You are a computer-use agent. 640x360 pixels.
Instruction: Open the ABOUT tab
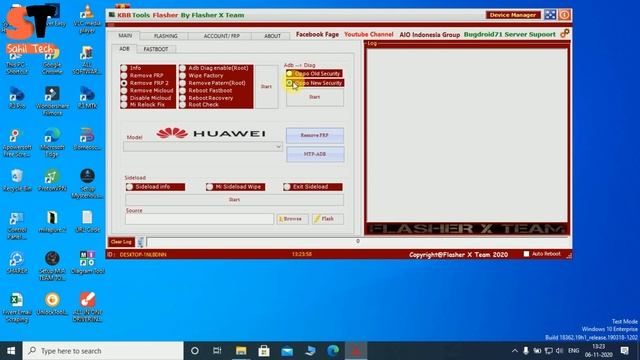[x=272, y=36]
